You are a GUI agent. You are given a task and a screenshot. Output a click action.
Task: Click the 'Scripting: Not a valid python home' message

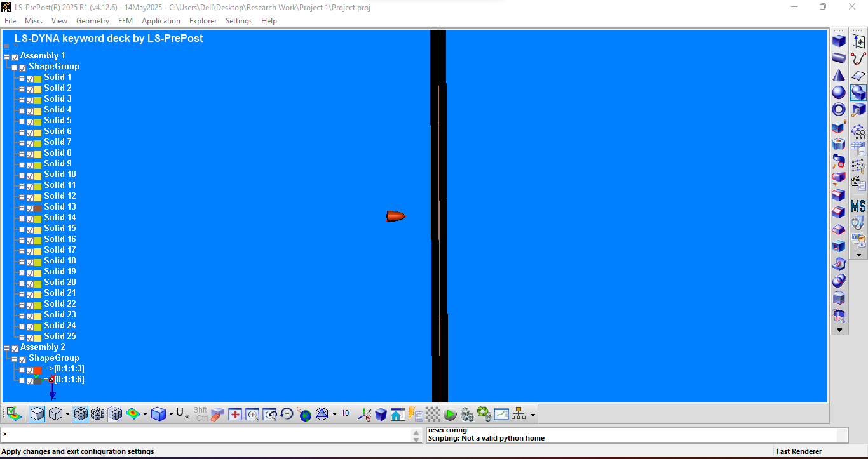tap(486, 438)
